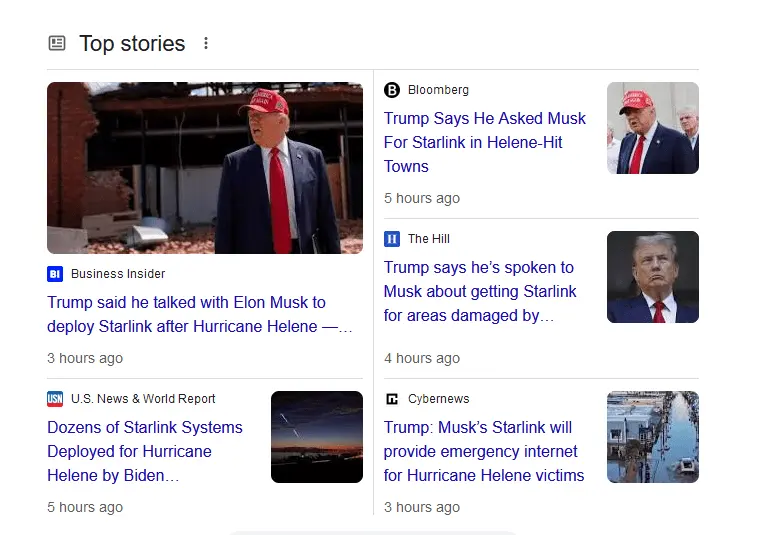The width and height of the screenshot is (762, 535).
Task: Click the Business Insider source logo
Action: click(x=55, y=274)
